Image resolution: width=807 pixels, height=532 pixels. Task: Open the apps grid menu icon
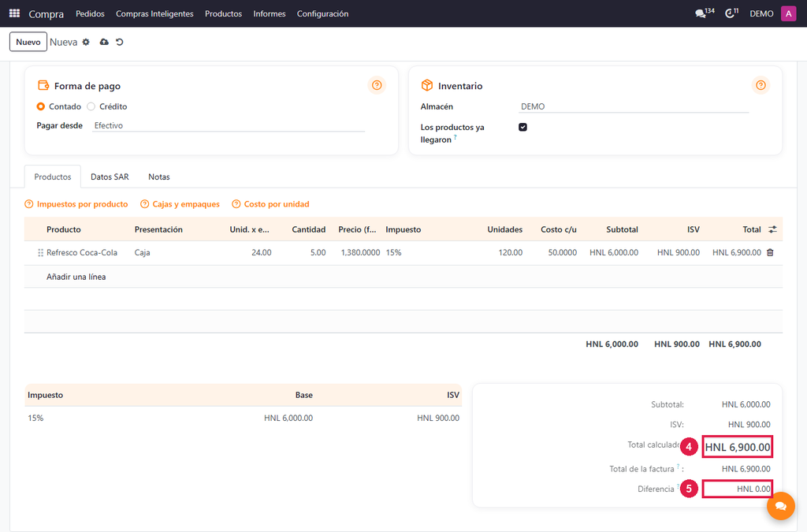[14, 13]
